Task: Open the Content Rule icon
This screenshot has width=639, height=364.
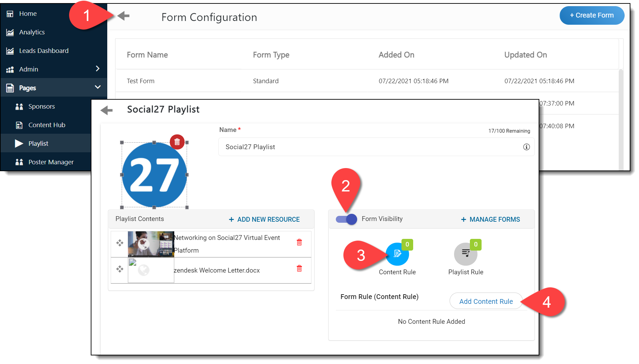Action: 397,254
